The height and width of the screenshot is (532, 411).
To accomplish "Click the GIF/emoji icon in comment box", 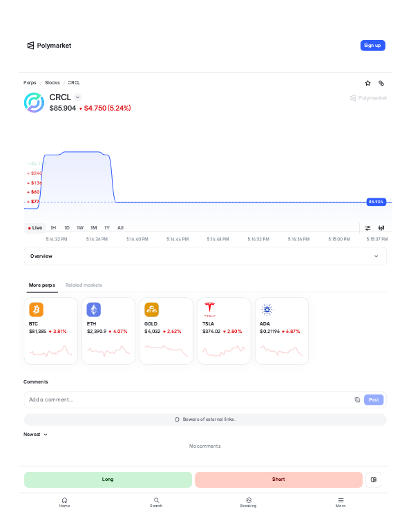I will coord(357,399).
